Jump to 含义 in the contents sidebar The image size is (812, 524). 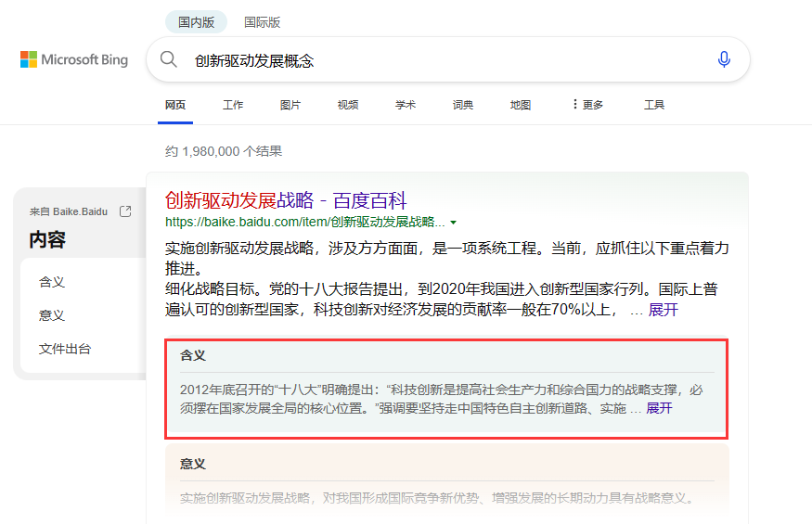(x=52, y=282)
